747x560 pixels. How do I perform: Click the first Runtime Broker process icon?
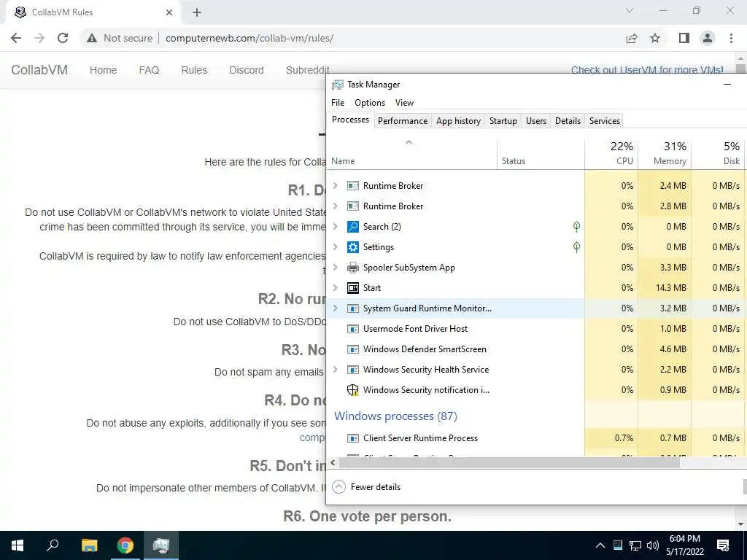352,186
